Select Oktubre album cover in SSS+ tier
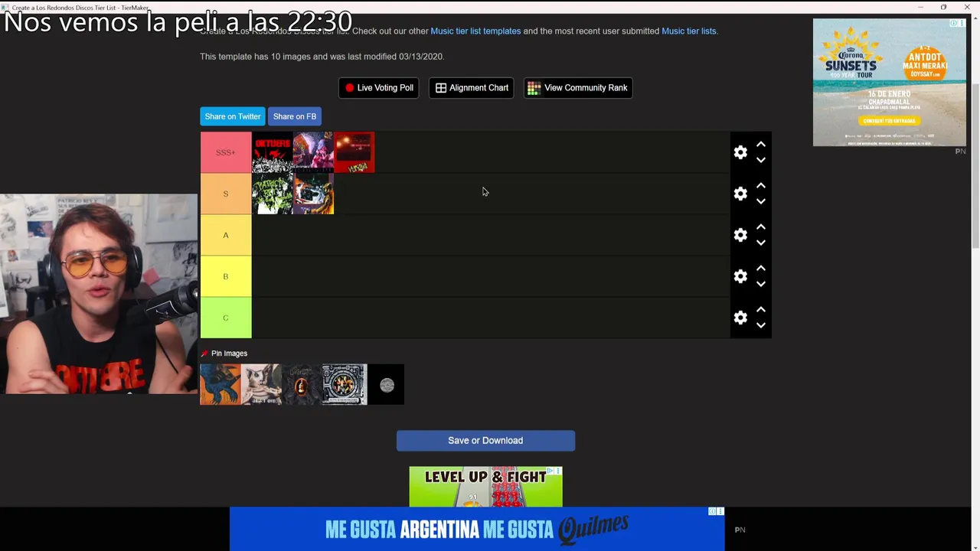Viewport: 980px width, 551px height. tap(273, 152)
